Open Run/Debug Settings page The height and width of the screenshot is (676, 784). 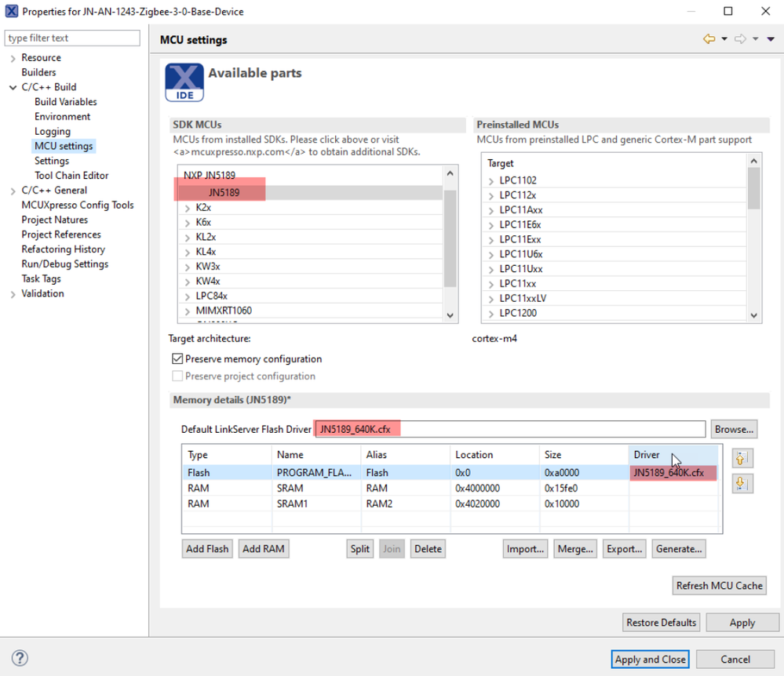tap(64, 263)
